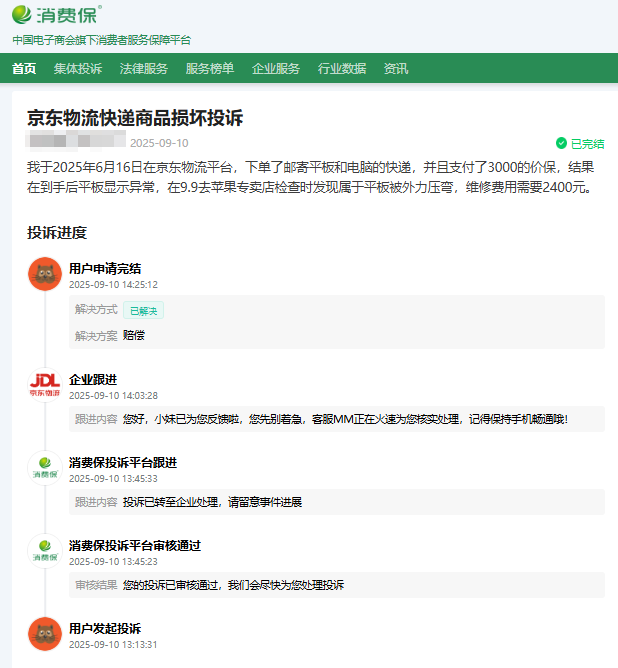618x668 pixels.
Task: Click the 已完结 status label
Action: click(587, 144)
